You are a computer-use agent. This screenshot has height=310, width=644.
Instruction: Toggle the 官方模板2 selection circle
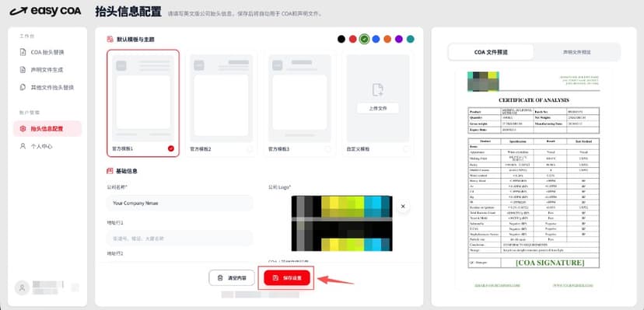click(x=250, y=149)
